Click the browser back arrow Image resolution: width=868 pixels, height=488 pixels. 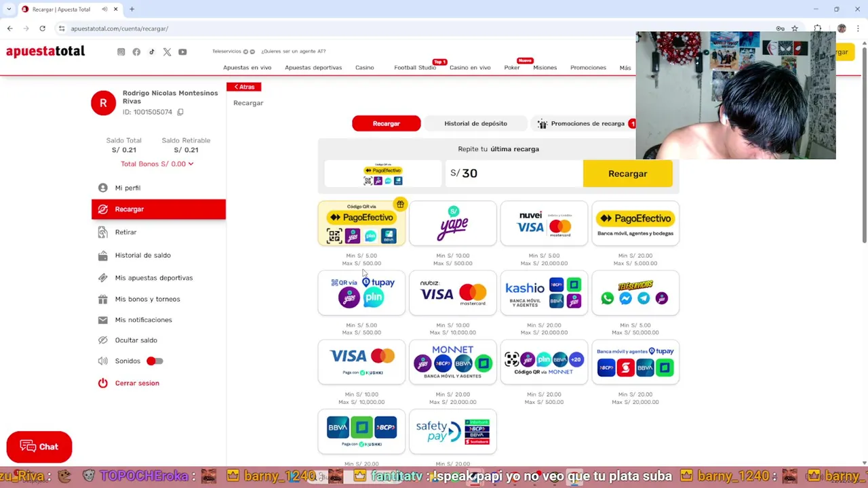tap(9, 28)
